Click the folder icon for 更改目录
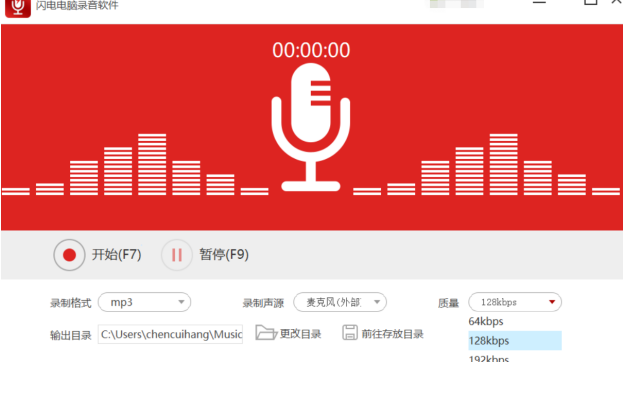Image resolution: width=624 pixels, height=397 pixels. pos(266,333)
